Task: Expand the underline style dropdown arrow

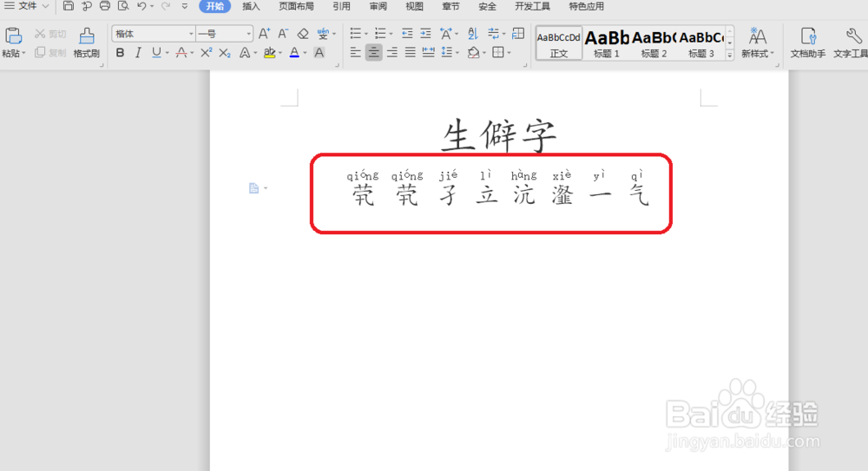Action: [x=168, y=53]
